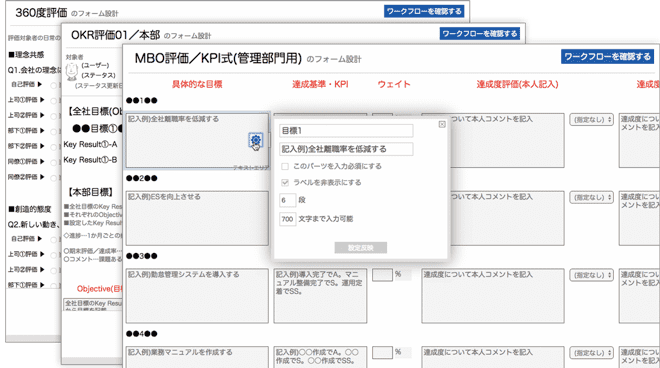
Task: Click the '360度評価' title
Action: [41, 13]
